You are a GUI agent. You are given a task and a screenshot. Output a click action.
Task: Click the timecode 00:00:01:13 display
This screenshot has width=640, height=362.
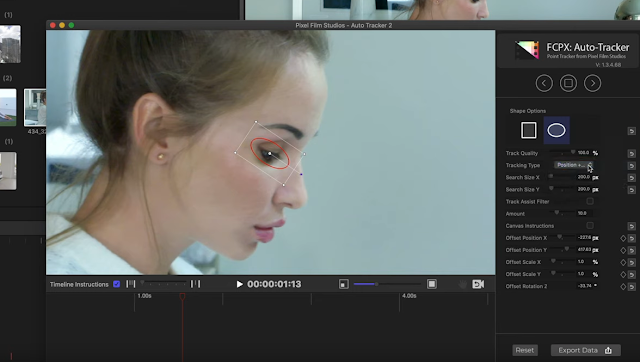274,284
